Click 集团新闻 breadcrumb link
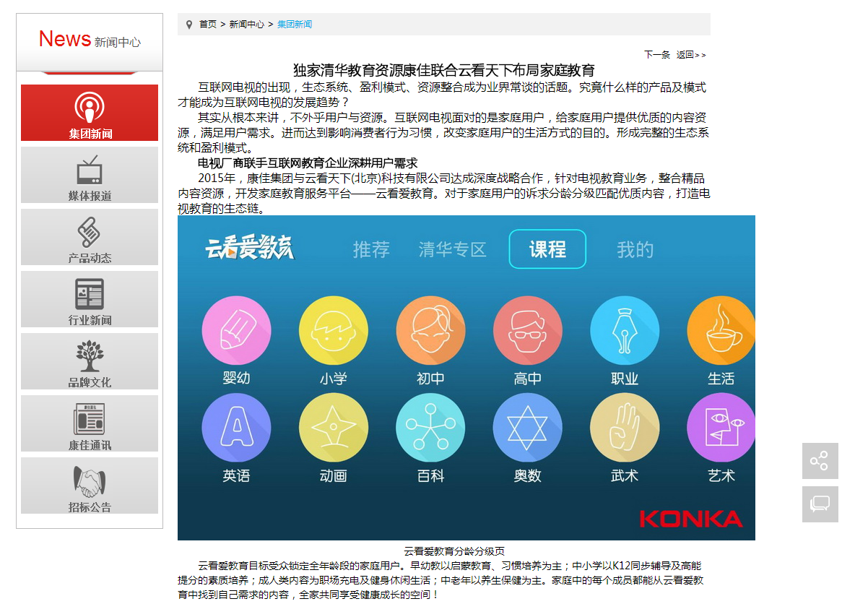Viewport: 868px width, 604px height. point(295,25)
